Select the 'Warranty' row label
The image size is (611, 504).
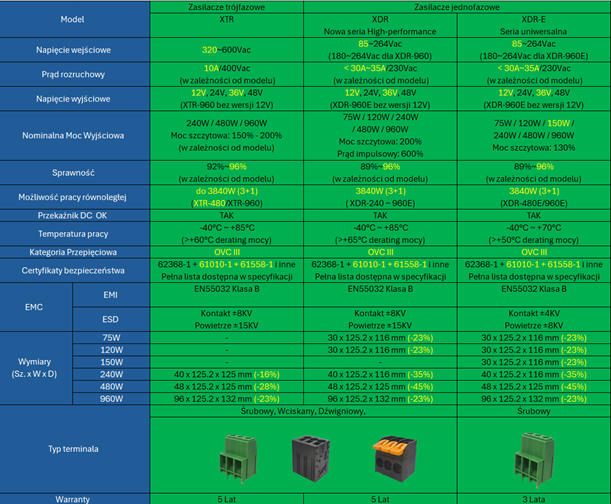click(73, 497)
